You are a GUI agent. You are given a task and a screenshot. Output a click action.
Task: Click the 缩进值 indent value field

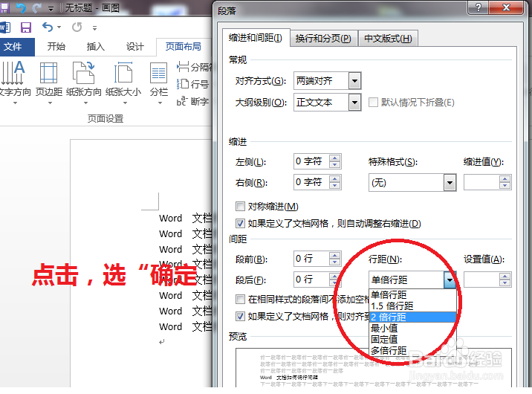coord(481,183)
